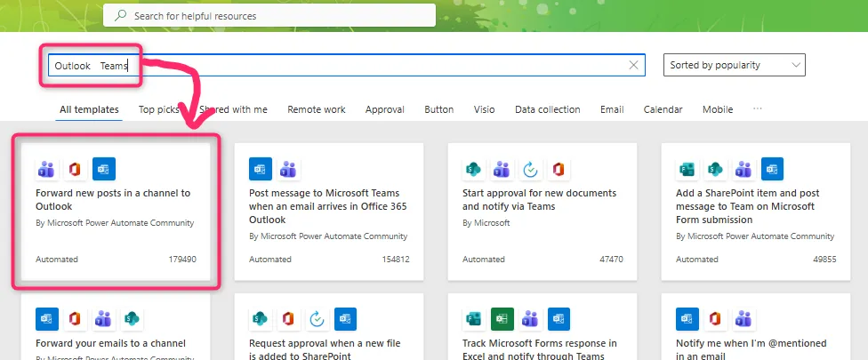Screen dimensions: 868x360
Task: Click the Excel icon on the Track Microsoft Forms card
Action: (502, 319)
